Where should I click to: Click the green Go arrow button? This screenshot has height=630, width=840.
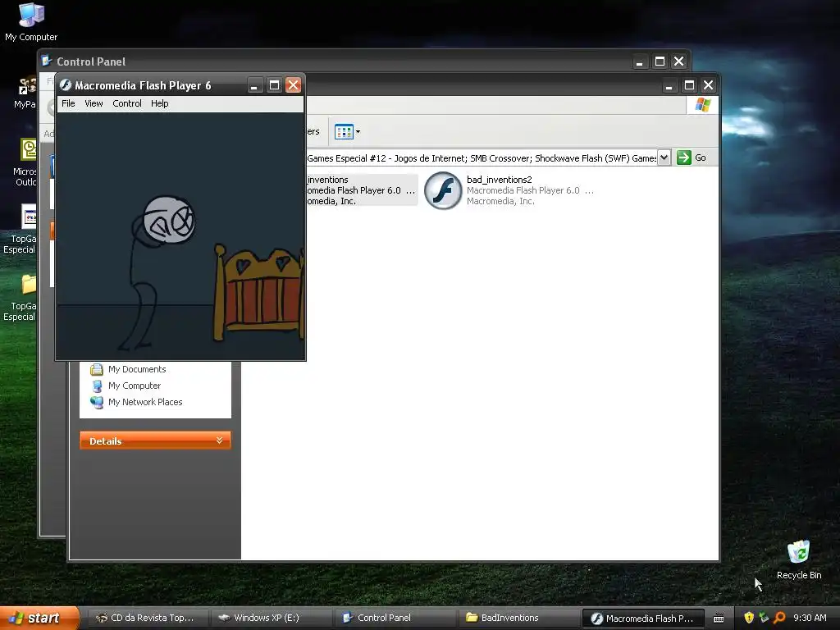683,157
